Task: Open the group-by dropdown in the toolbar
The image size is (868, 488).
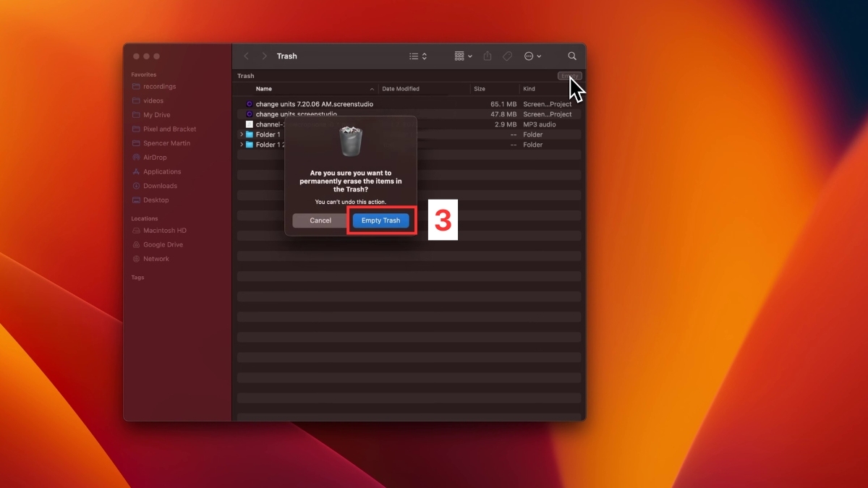Action: 462,56
